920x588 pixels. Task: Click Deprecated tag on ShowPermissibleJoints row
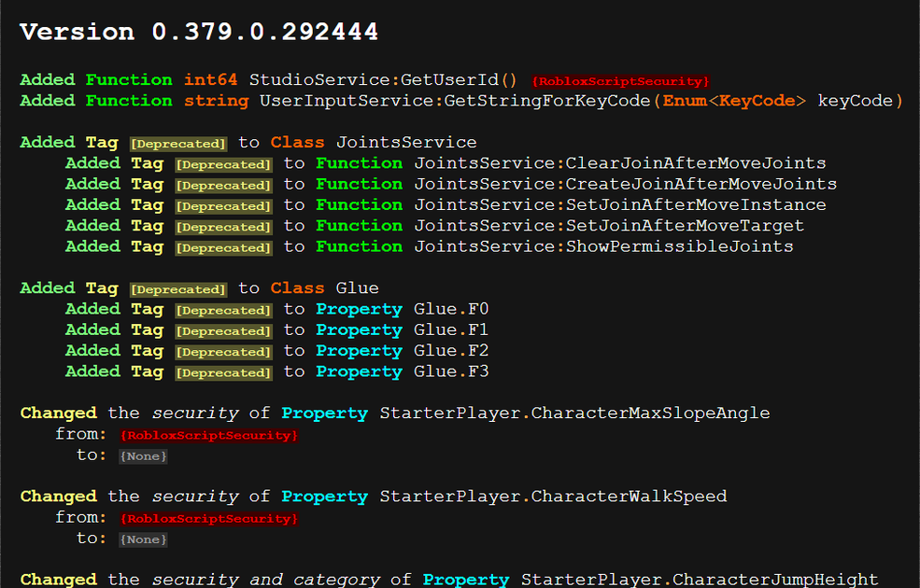tap(223, 248)
